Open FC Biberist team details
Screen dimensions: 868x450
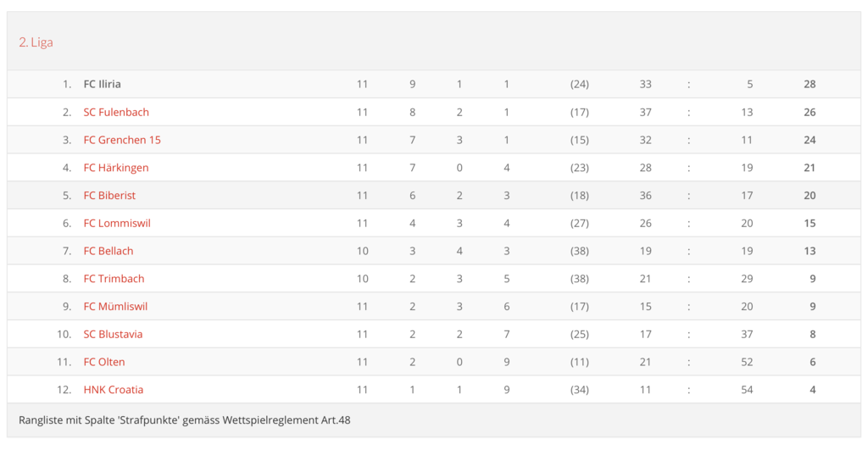pos(109,195)
